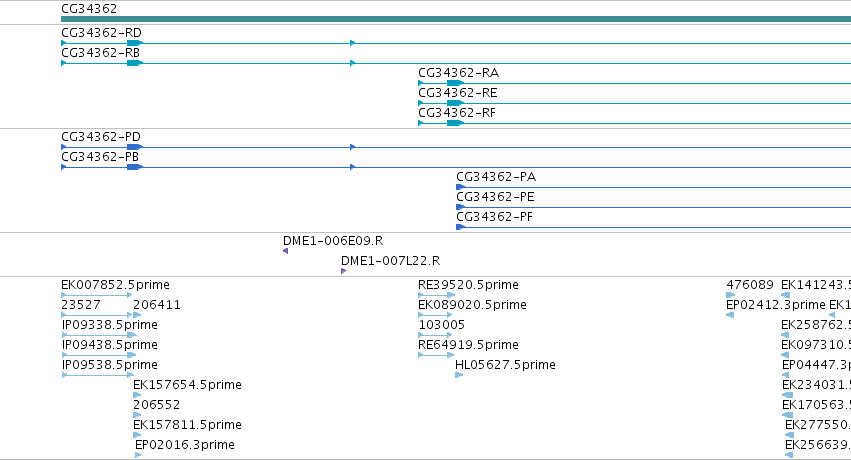
Task: Open the CG34362-RD transcript label
Action: (101, 33)
